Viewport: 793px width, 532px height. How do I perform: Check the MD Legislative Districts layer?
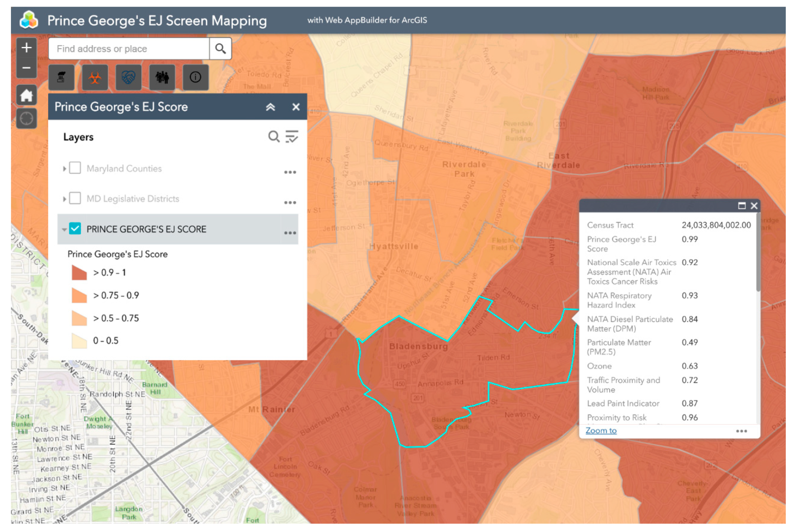pyautogui.click(x=75, y=198)
